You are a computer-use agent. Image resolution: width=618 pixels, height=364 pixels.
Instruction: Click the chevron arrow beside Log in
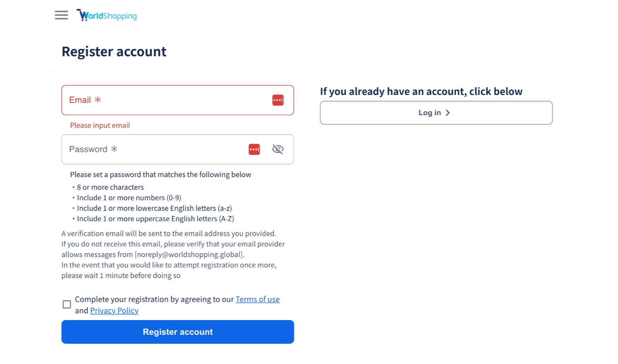(x=448, y=113)
